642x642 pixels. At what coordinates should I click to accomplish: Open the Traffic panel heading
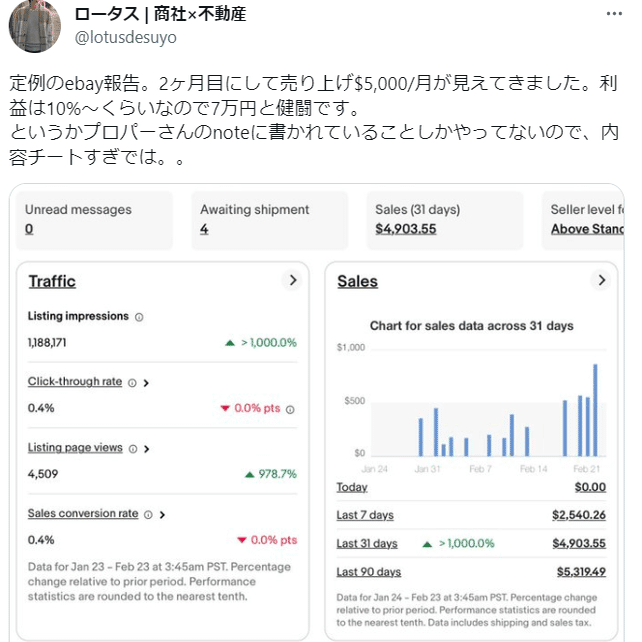[x=52, y=281]
